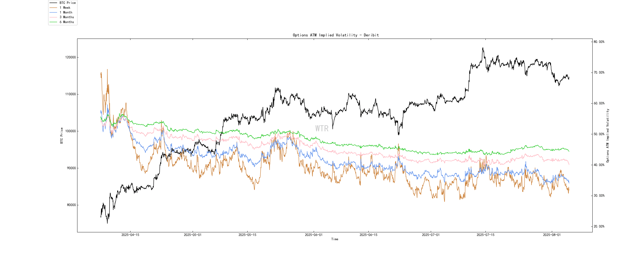The height and width of the screenshot is (258, 644).
Task: Click the 2025-07-15 x-axis date label
Action: (x=485, y=235)
